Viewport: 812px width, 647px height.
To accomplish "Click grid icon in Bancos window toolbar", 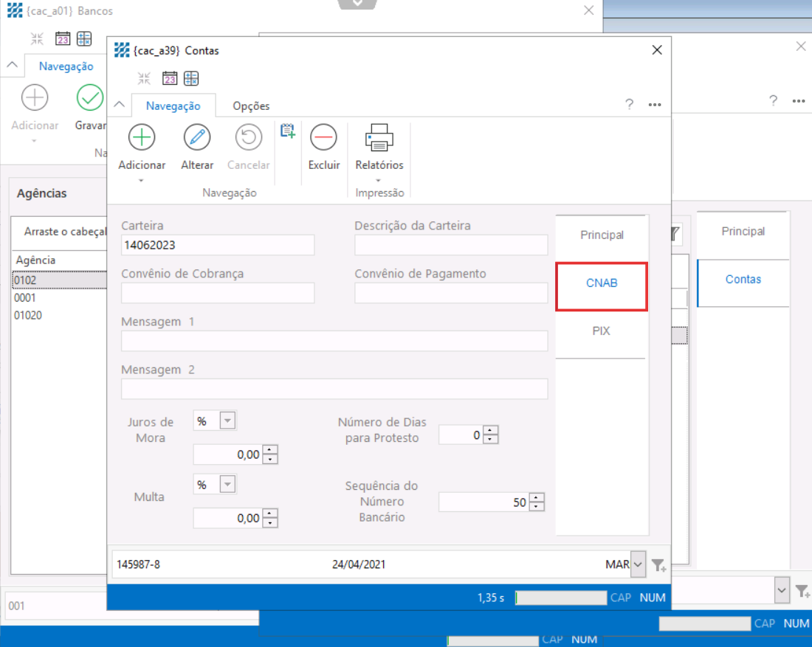I will 84,38.
